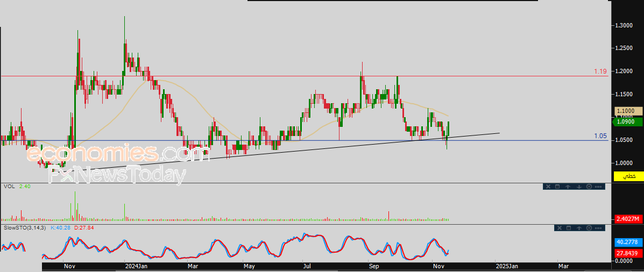Close the VOL indicator panel
The width and height of the screenshot is (644, 272).
pos(548,187)
